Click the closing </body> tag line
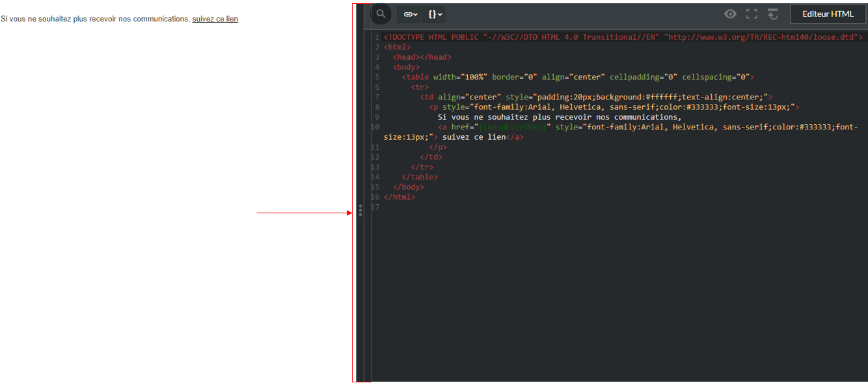Viewport: 868px width, 383px height. tap(408, 187)
